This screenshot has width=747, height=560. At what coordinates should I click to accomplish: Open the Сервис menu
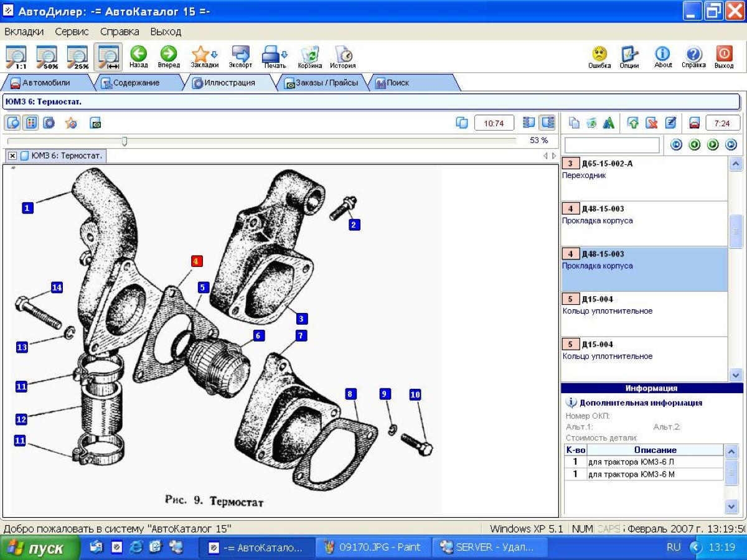(72, 31)
